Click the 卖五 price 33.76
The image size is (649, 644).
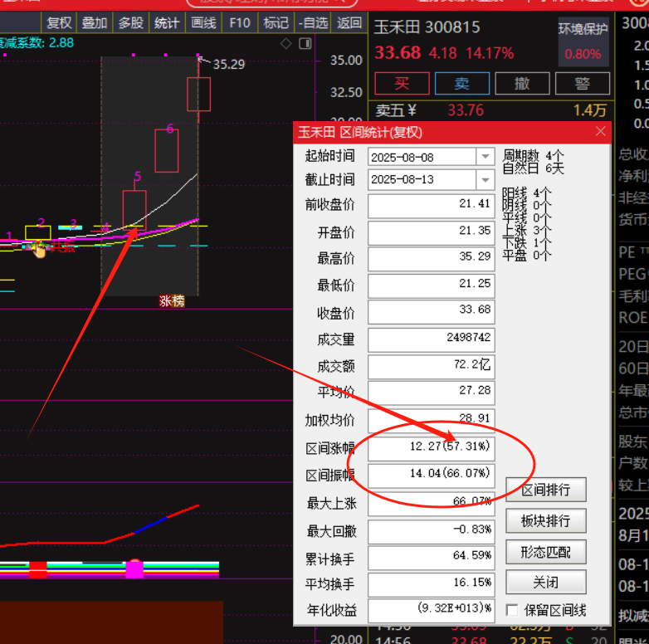point(466,110)
